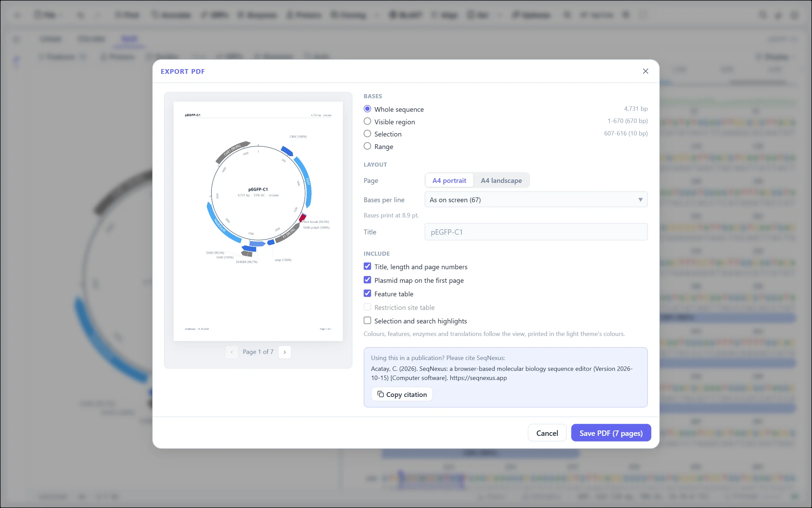The height and width of the screenshot is (508, 812).
Task: Select the Whole sequence radio option
Action: point(367,109)
